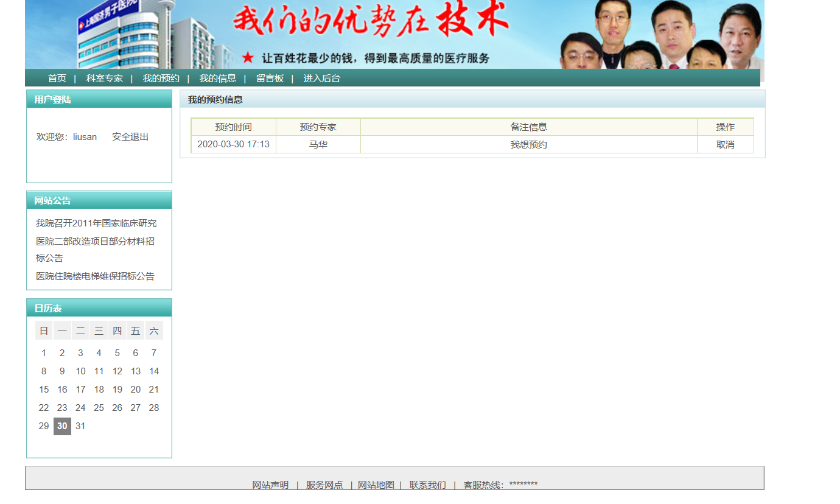
Task: Open the 留言板 message board page
Action: (x=270, y=79)
